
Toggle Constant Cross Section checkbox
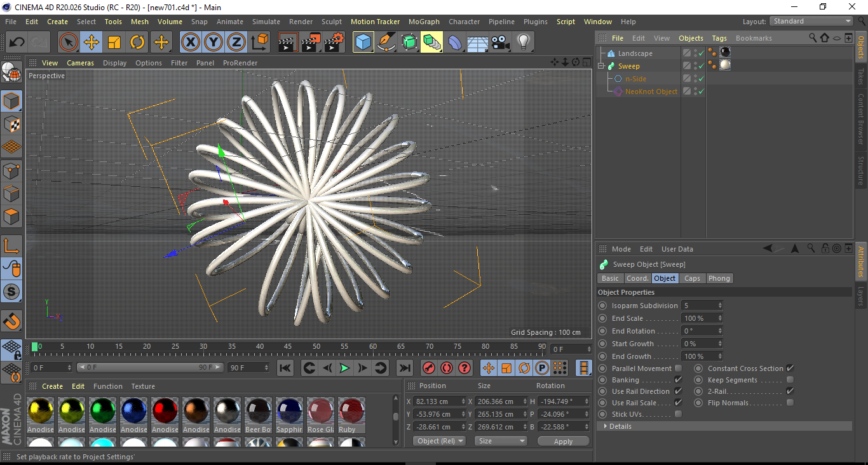click(x=790, y=368)
